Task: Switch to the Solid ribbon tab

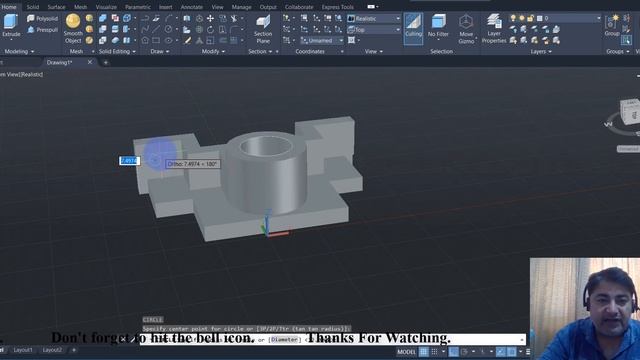Action: pos(33,7)
